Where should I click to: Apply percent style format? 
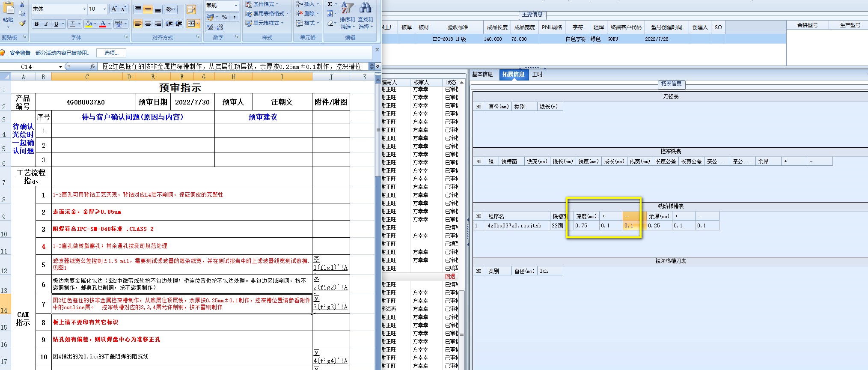[x=224, y=17]
